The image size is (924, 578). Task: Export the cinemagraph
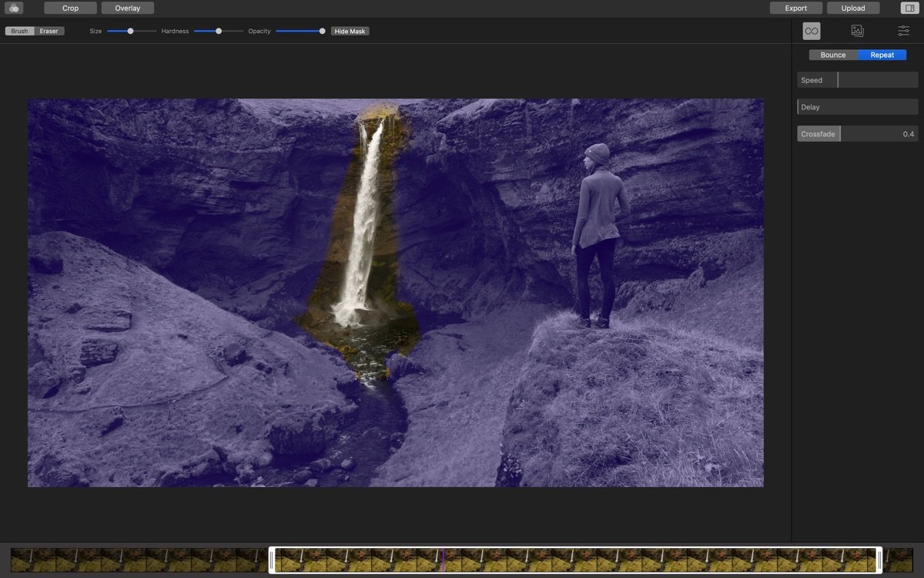[x=795, y=8]
